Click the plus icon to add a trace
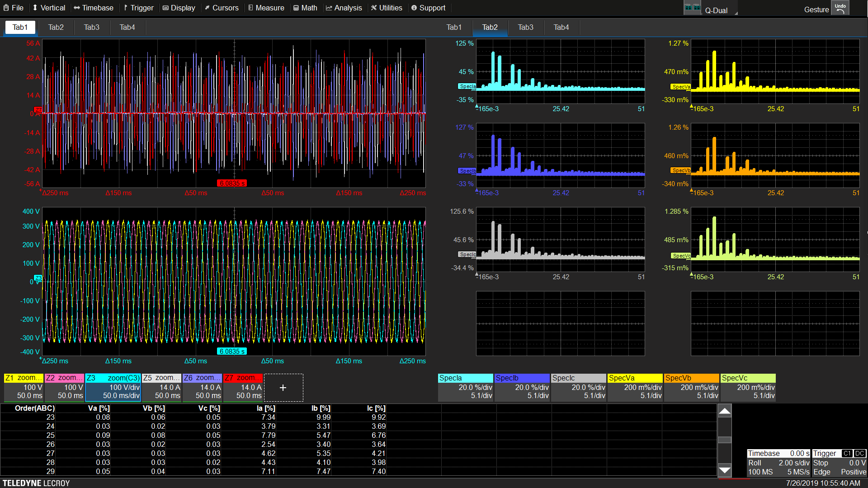868x488 pixels. (283, 388)
